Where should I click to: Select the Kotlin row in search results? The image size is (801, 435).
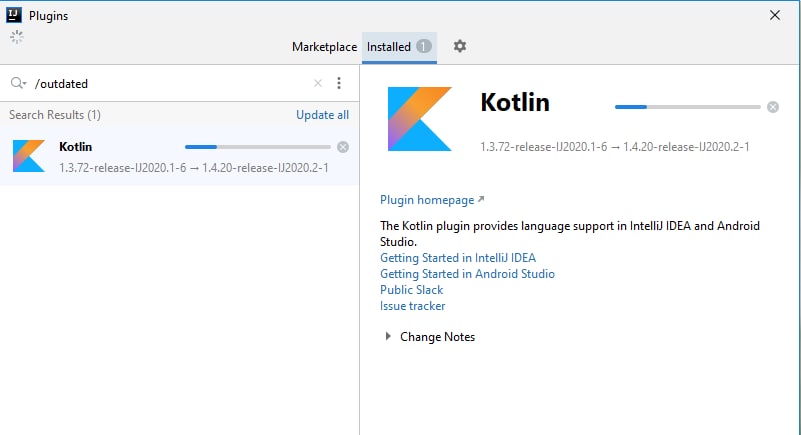179,156
